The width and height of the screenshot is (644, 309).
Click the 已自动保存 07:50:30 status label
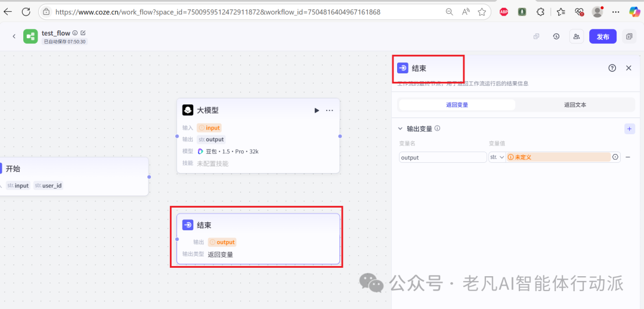pyautogui.click(x=64, y=42)
